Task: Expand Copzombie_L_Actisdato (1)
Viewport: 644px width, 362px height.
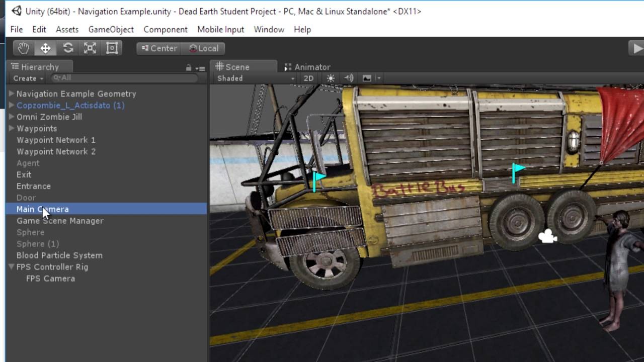Action: coord(11,105)
